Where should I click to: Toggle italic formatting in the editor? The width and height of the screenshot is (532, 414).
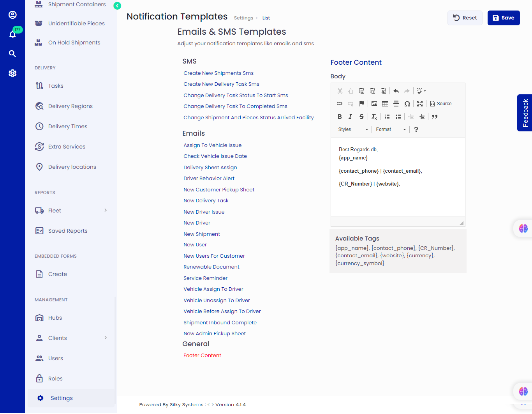pyautogui.click(x=350, y=117)
